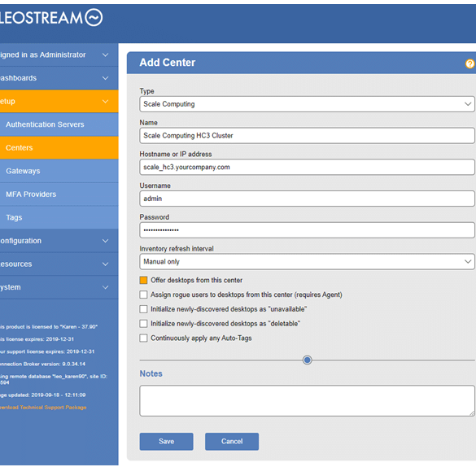This screenshot has height=467, width=476.
Task: Focus the Hostname or IP address field
Action: point(307,168)
